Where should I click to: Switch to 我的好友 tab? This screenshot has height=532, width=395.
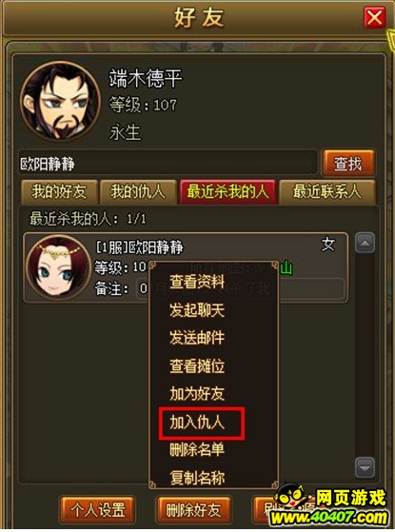pyautogui.click(x=59, y=192)
